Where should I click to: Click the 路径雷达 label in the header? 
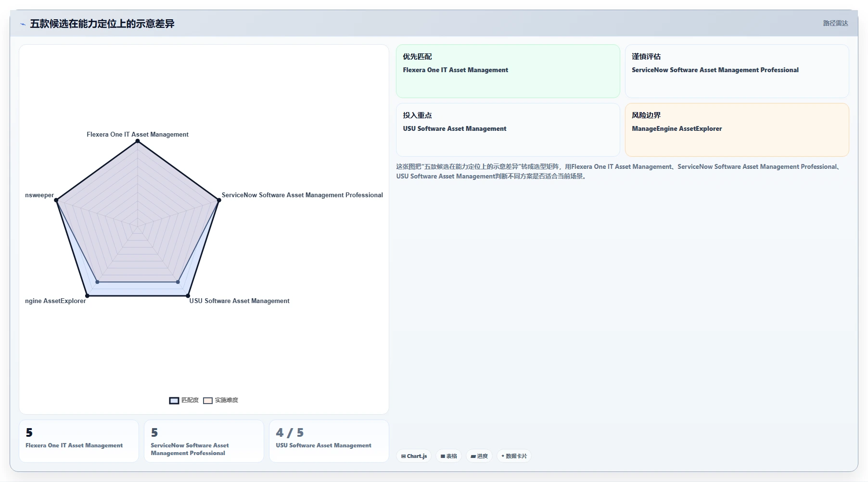[x=835, y=23]
